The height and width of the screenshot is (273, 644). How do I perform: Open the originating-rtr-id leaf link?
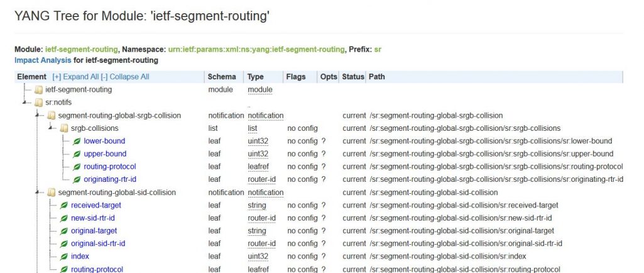110,179
